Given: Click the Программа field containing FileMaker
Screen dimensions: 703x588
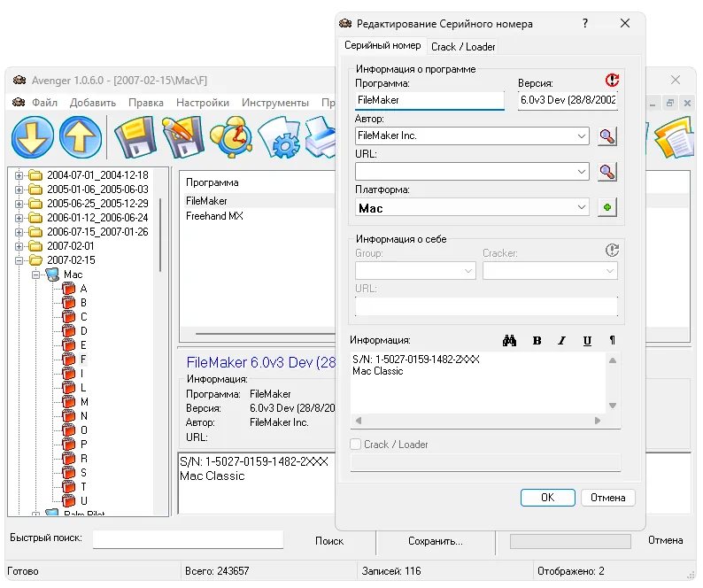Looking at the screenshot, I should tap(429, 100).
